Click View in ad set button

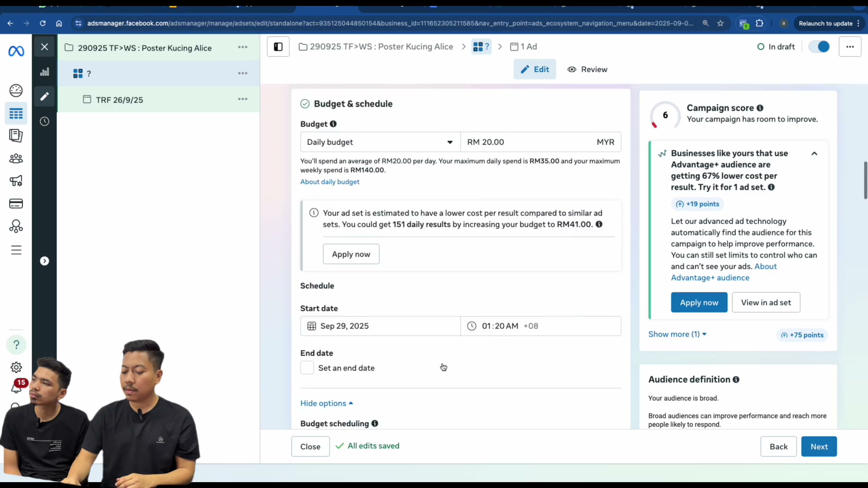coord(766,302)
